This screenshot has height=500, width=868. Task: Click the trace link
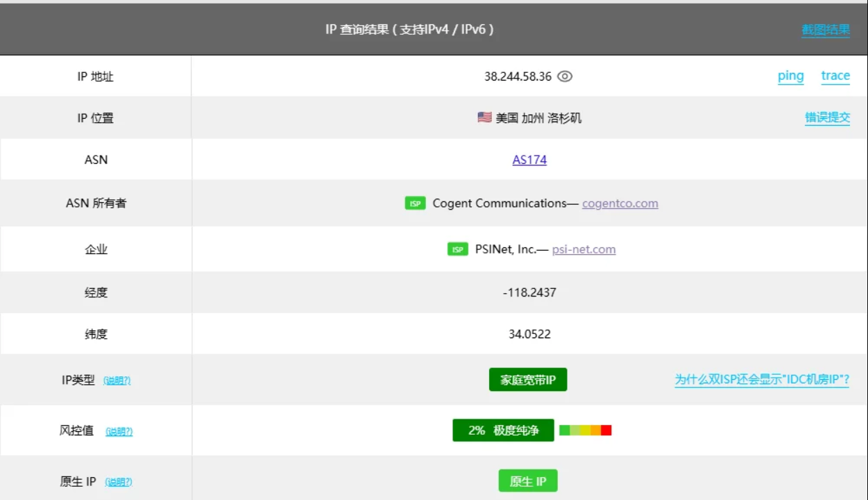pos(835,76)
